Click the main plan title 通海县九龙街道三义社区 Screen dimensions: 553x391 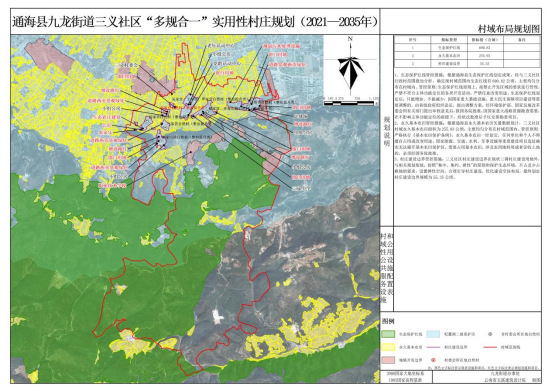tap(77, 22)
